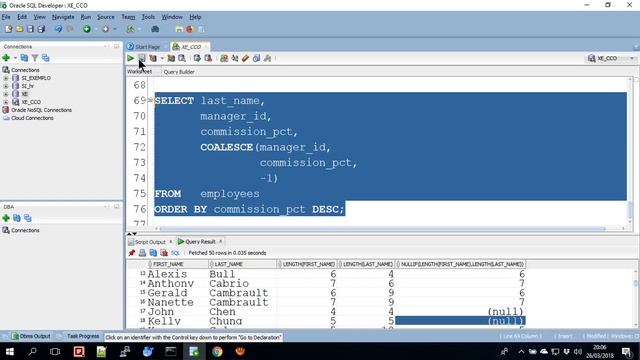Open dropdown arrow next to Back navigation

(96, 29)
